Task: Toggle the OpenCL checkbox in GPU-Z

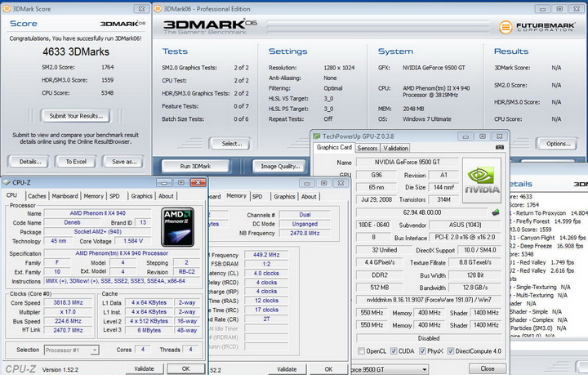Action: coord(361,351)
